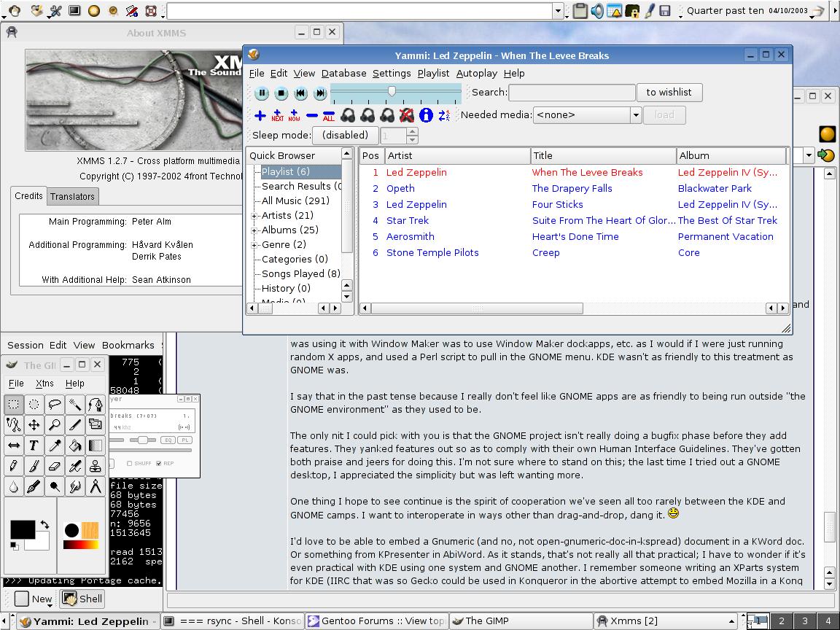Viewport: 840px width, 630px height.
Task: Click the Z 1-2-3 sort icon in Yammi
Action: click(x=444, y=115)
